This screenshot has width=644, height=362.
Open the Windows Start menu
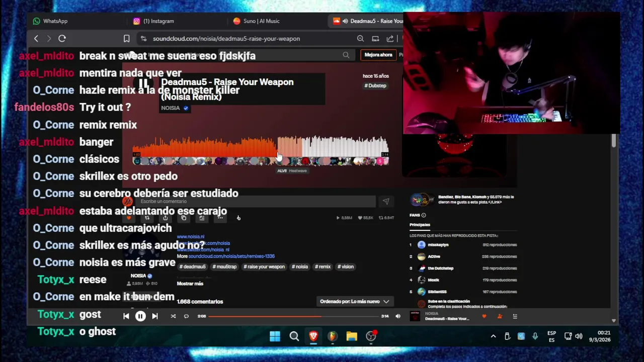(275, 336)
